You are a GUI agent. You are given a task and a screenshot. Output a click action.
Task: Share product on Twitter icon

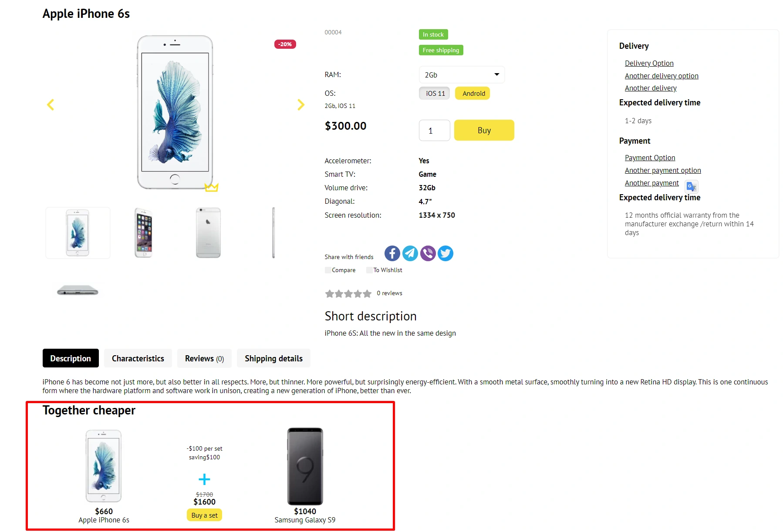point(445,253)
